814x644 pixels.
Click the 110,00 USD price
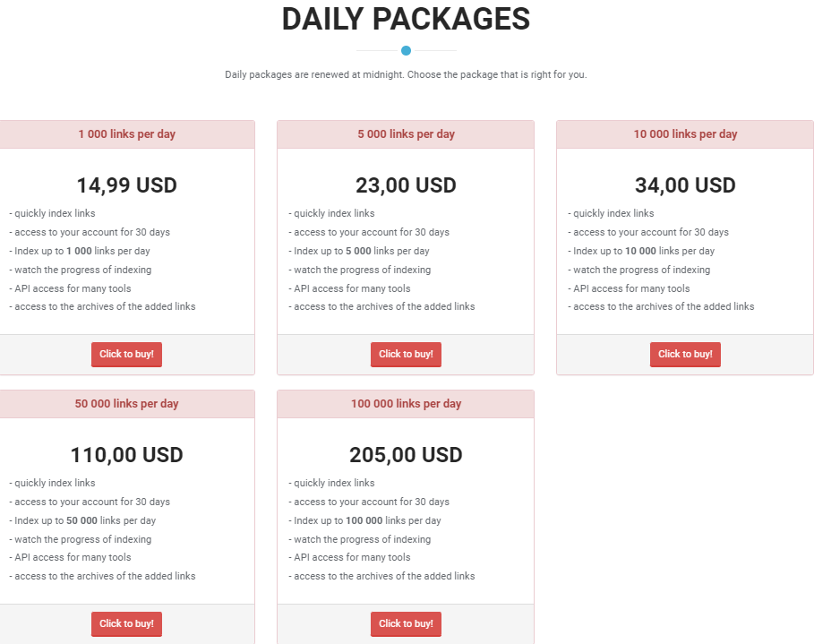click(x=126, y=455)
